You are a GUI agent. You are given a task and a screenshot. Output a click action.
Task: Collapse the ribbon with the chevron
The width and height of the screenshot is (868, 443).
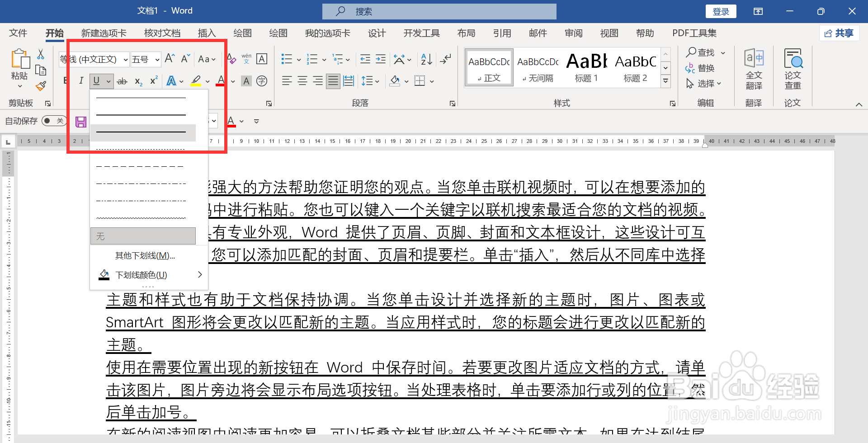tap(859, 104)
